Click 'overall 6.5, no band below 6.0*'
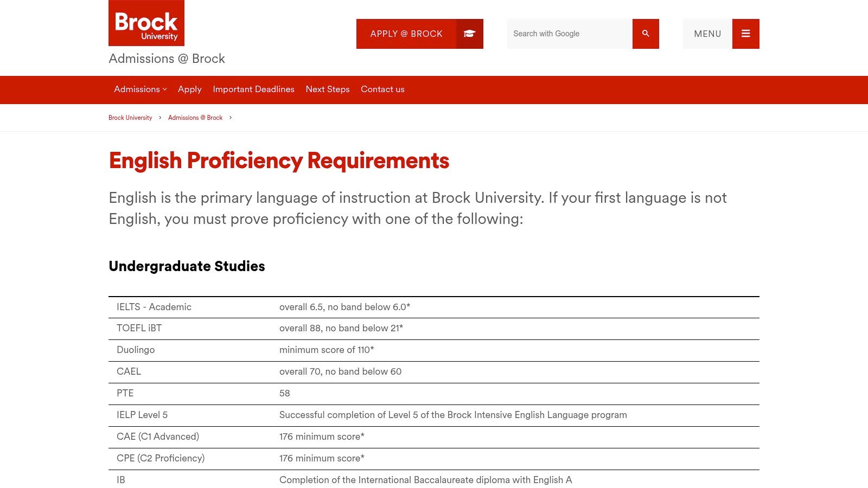Viewport: 868px width, 488px height. 344,307
